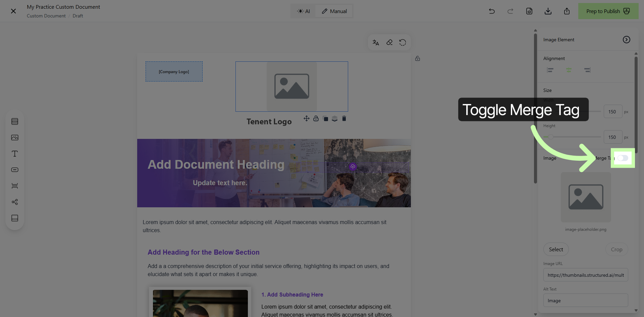This screenshot has width=644, height=317.
Task: Click the Width value field
Action: pyautogui.click(x=613, y=112)
